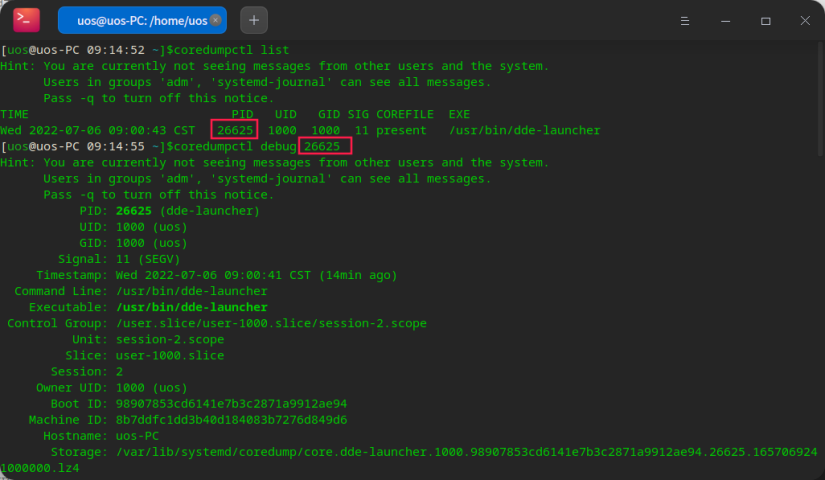The width and height of the screenshot is (825, 480).
Task: Click 26625 after the coredumpctl debug command
Action: click(x=325, y=146)
